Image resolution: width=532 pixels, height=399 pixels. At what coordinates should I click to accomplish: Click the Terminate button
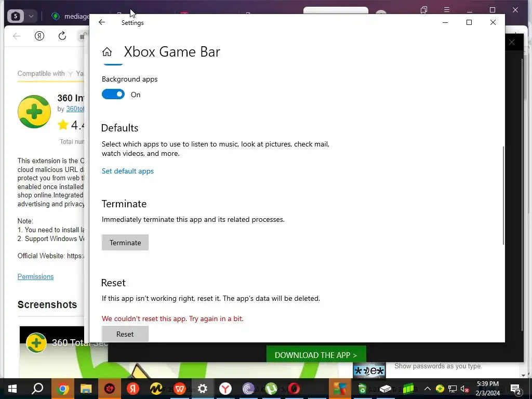125,243
